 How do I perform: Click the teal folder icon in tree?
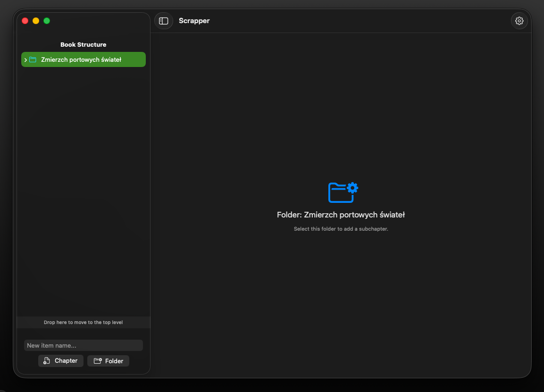coord(33,59)
